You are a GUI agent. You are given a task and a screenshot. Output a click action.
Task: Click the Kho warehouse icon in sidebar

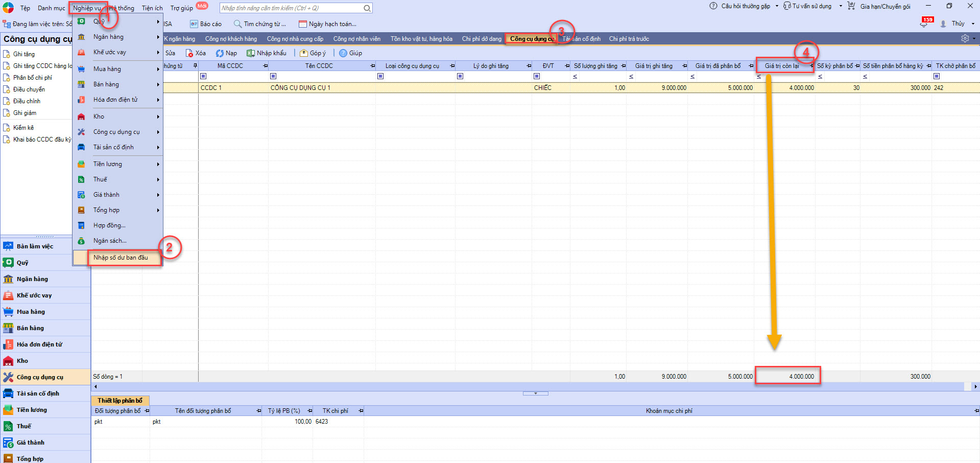click(8, 361)
